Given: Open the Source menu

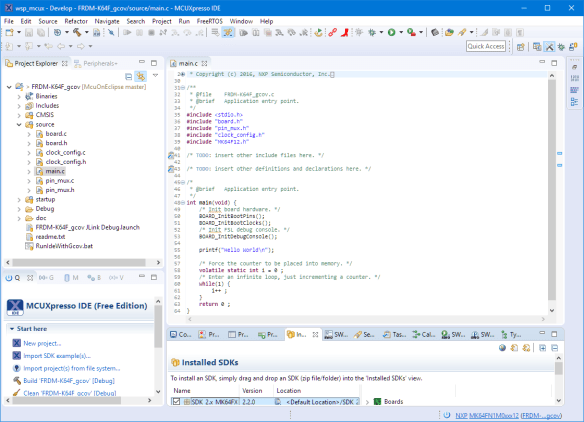Looking at the screenshot, I should 48,21.
